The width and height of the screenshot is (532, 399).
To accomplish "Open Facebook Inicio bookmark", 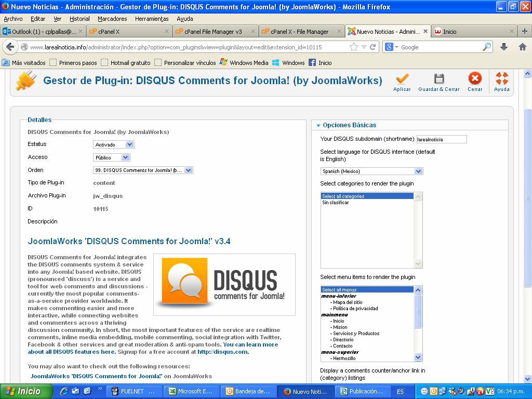I will coord(320,63).
